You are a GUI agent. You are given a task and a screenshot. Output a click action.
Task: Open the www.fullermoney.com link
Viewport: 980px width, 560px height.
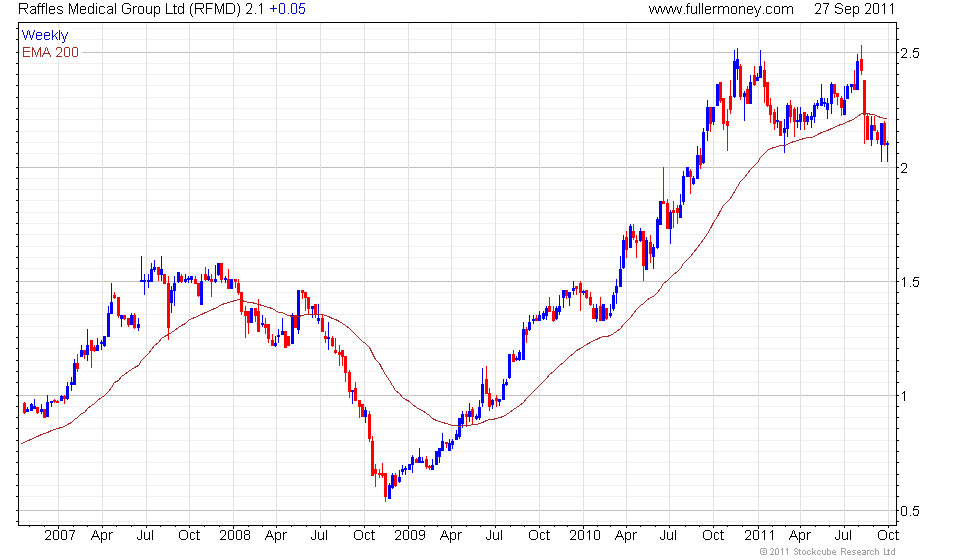721,9
